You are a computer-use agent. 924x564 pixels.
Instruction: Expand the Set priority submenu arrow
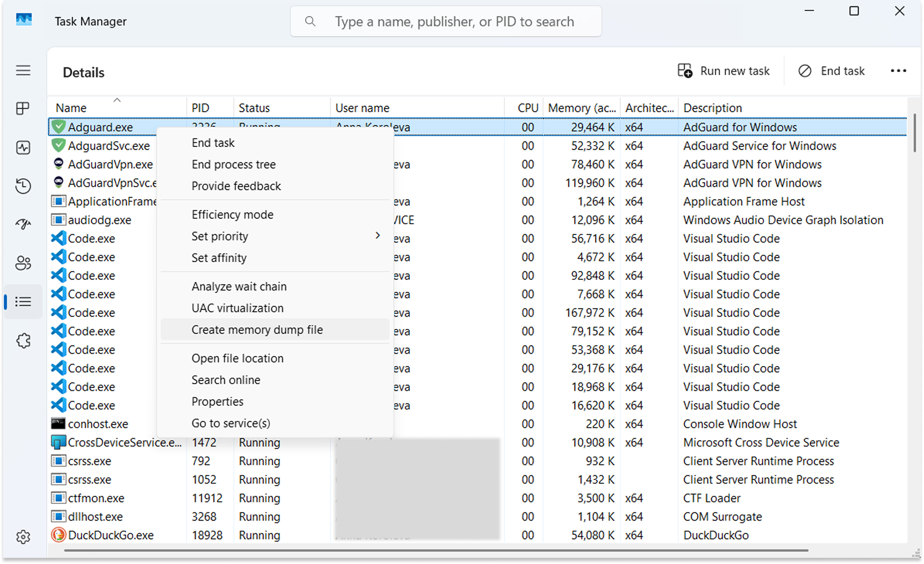point(378,235)
